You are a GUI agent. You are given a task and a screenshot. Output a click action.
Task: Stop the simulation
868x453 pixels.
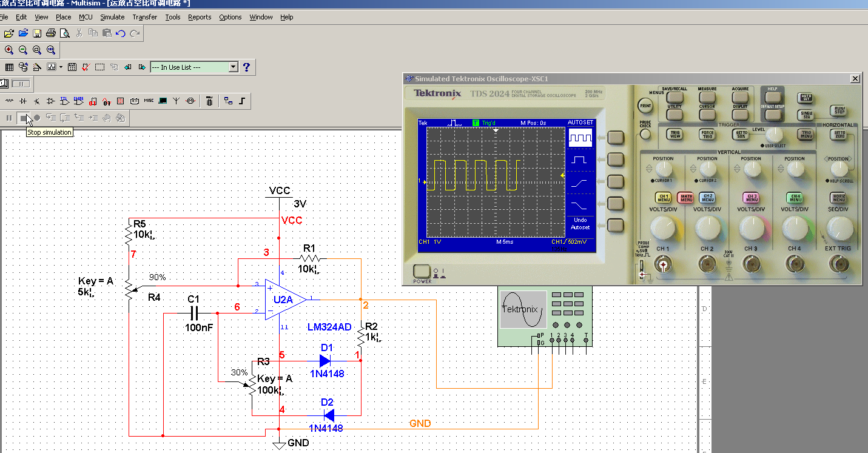23,118
